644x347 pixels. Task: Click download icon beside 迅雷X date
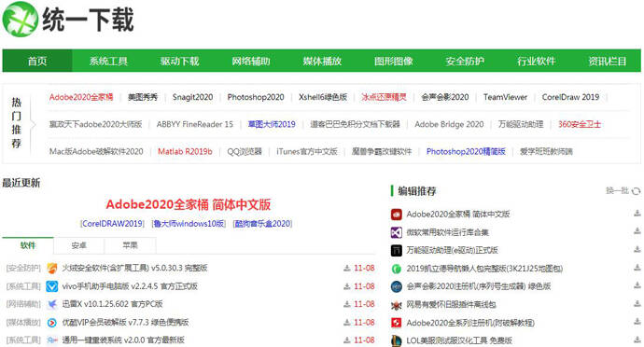(347, 304)
